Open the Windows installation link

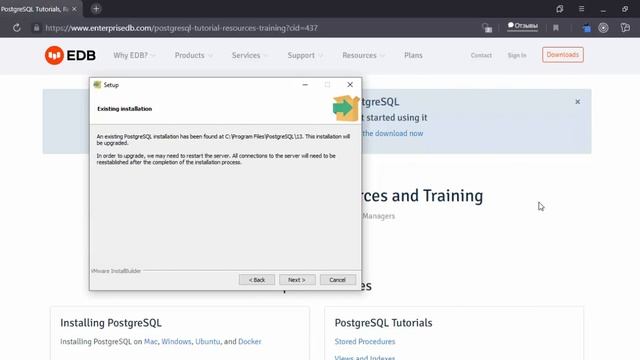coord(176,341)
